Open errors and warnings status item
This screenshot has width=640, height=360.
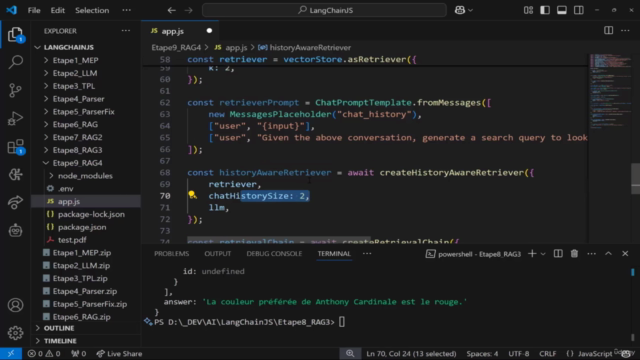pyautogui.click(x=44, y=353)
